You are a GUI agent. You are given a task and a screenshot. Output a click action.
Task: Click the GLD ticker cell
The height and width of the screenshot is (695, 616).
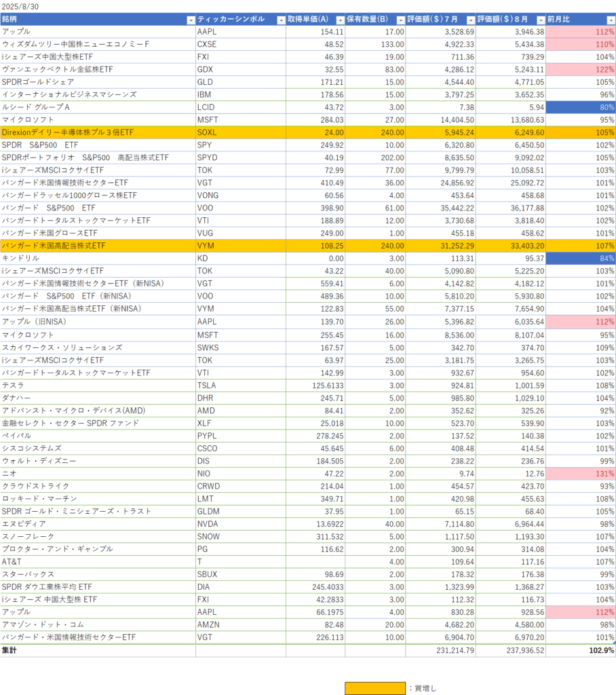pos(241,82)
